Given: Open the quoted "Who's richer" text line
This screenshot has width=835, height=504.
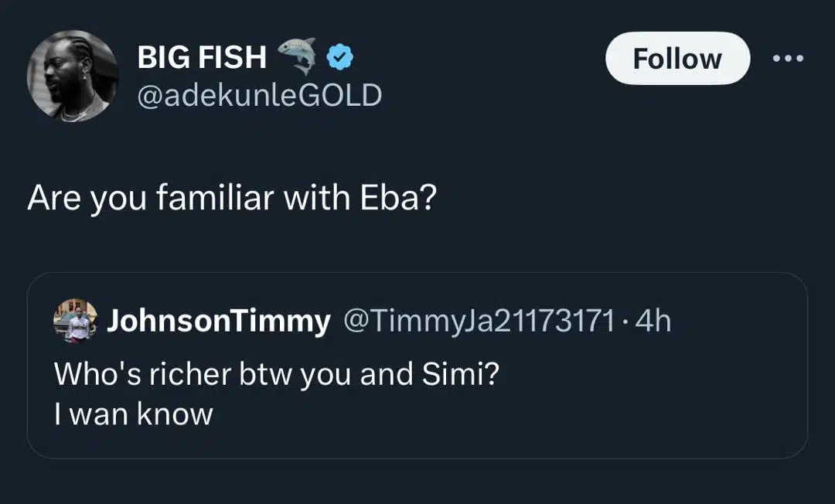Looking at the screenshot, I should pos(277,375).
